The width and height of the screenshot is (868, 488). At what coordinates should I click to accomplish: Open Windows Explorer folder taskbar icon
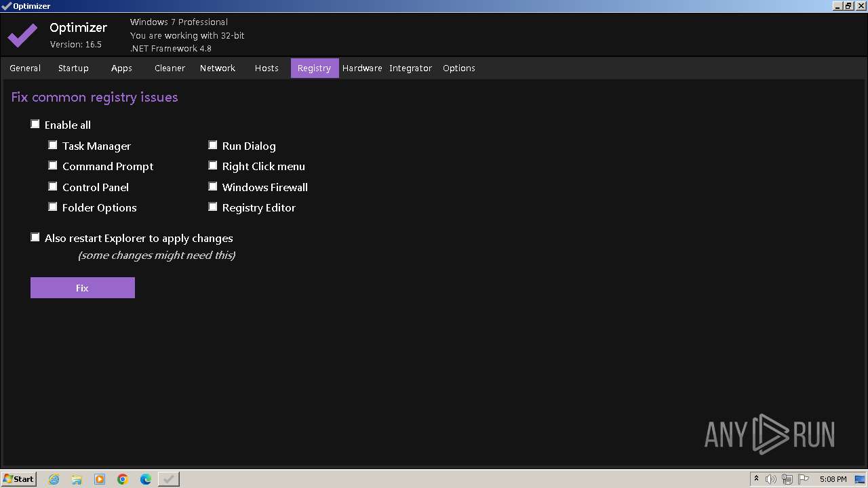click(x=77, y=479)
